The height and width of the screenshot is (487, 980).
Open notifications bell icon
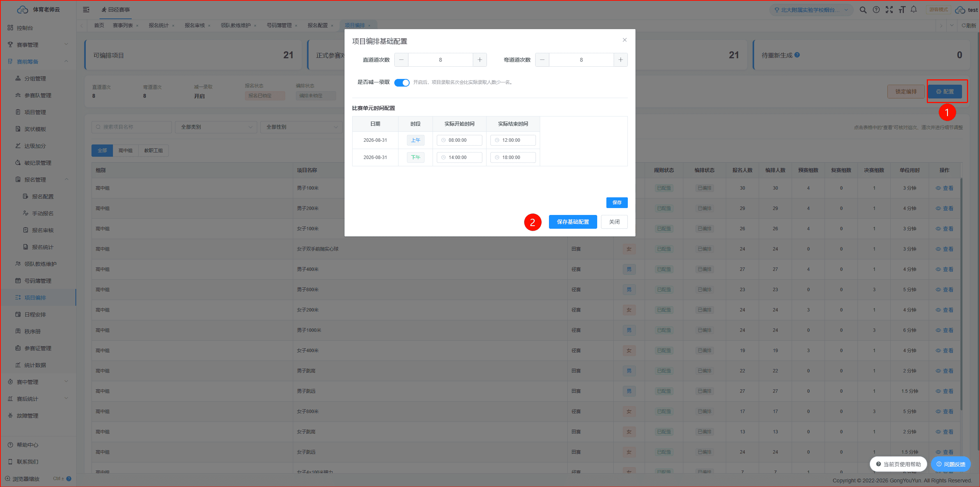tap(914, 10)
